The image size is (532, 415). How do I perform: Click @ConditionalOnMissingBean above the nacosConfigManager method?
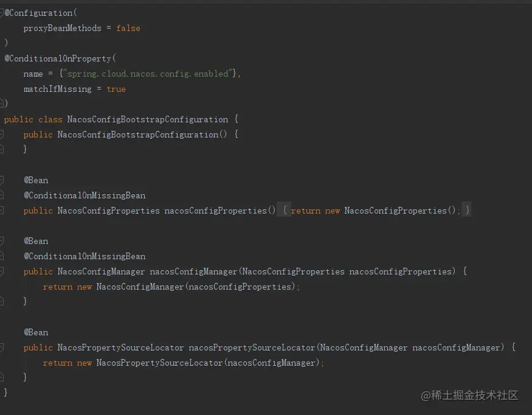click(x=85, y=256)
